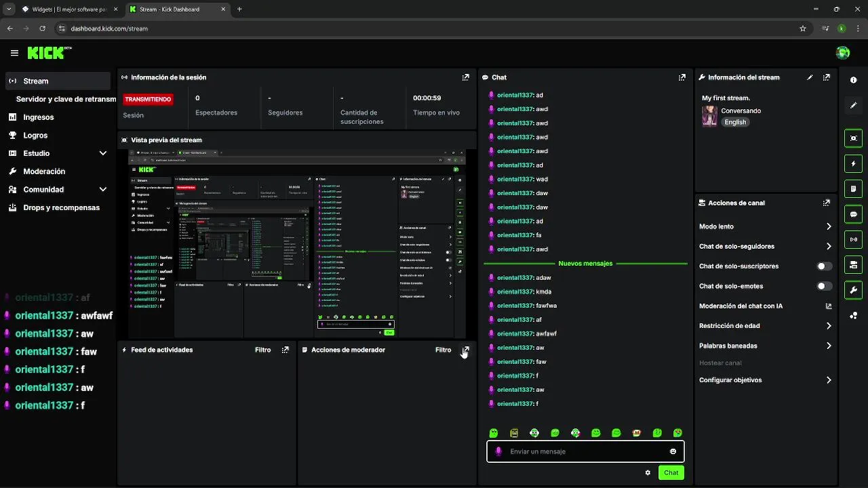
Task: Toggle the chat bubble icon in the right rail
Action: 853,214
